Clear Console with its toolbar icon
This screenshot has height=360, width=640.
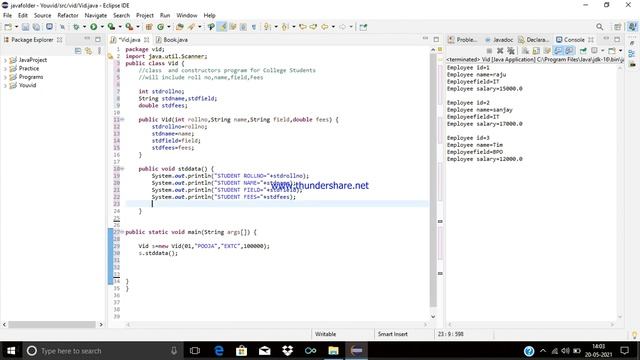[x=525, y=51]
